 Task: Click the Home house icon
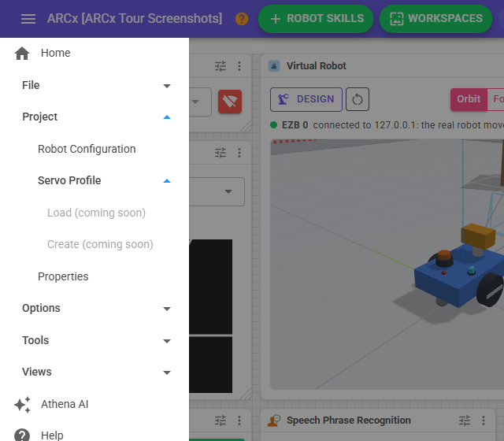pos(22,53)
